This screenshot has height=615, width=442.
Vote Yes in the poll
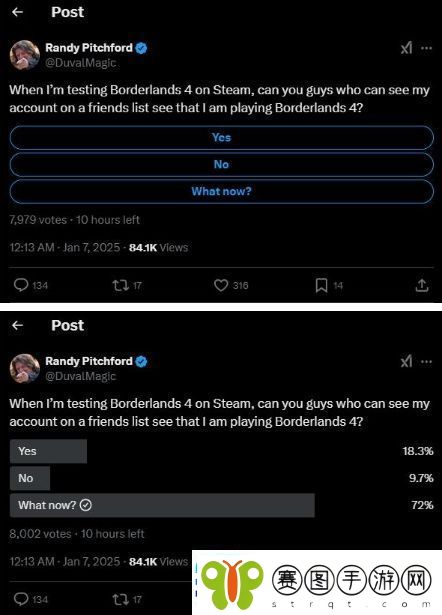pos(222,137)
